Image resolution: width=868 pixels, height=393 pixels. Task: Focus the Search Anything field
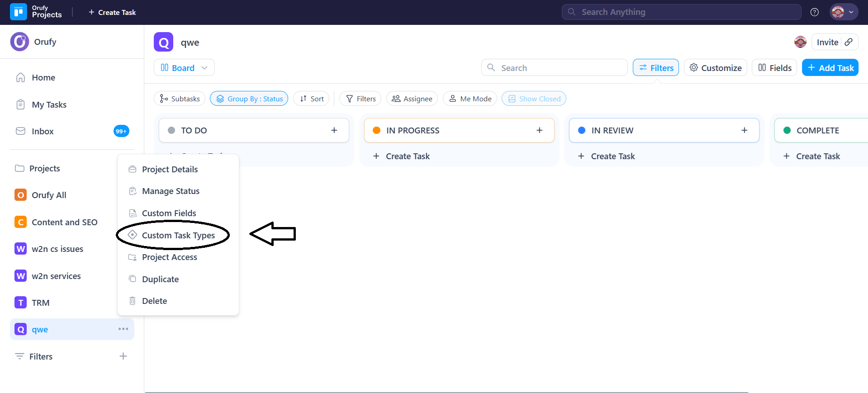[681, 12]
